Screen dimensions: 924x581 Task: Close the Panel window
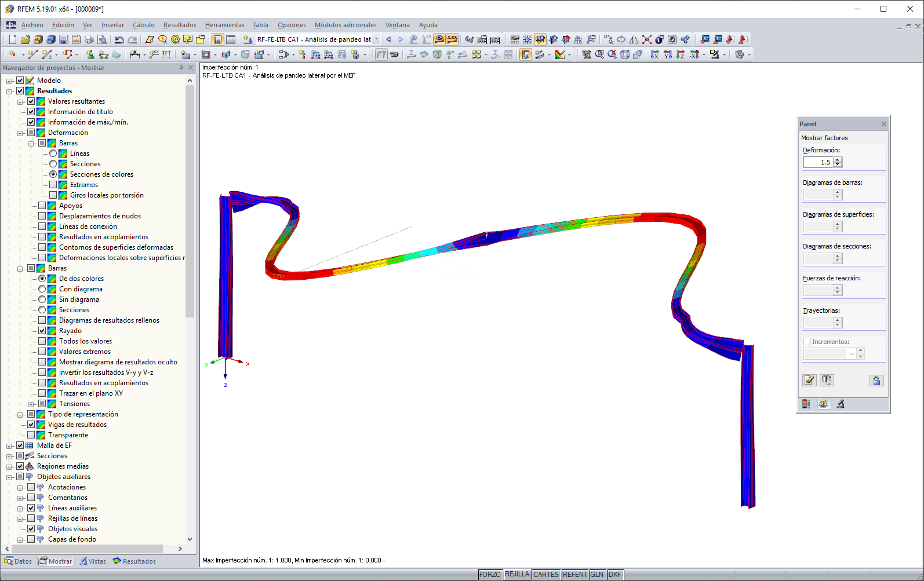click(x=884, y=124)
